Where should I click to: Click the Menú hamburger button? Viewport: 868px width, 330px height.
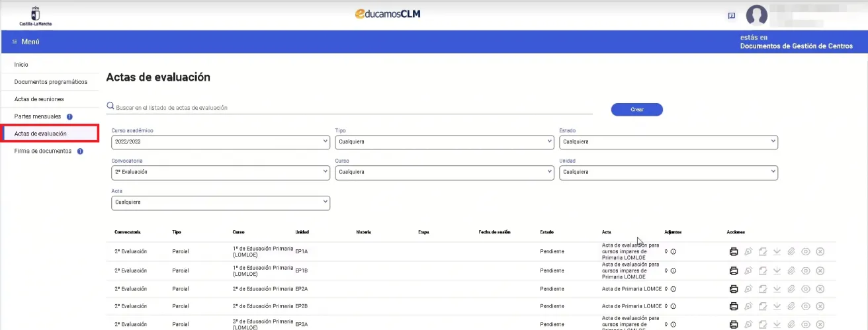26,42
